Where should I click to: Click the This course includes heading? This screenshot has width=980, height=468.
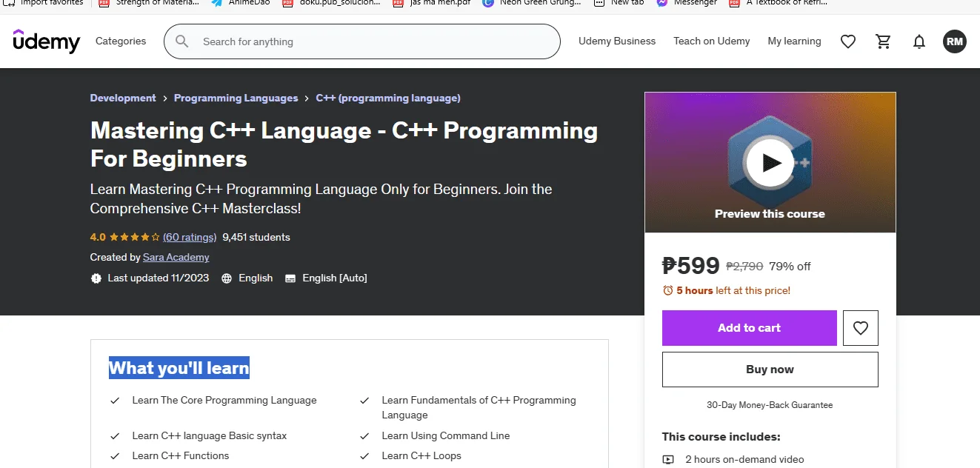pyautogui.click(x=721, y=437)
